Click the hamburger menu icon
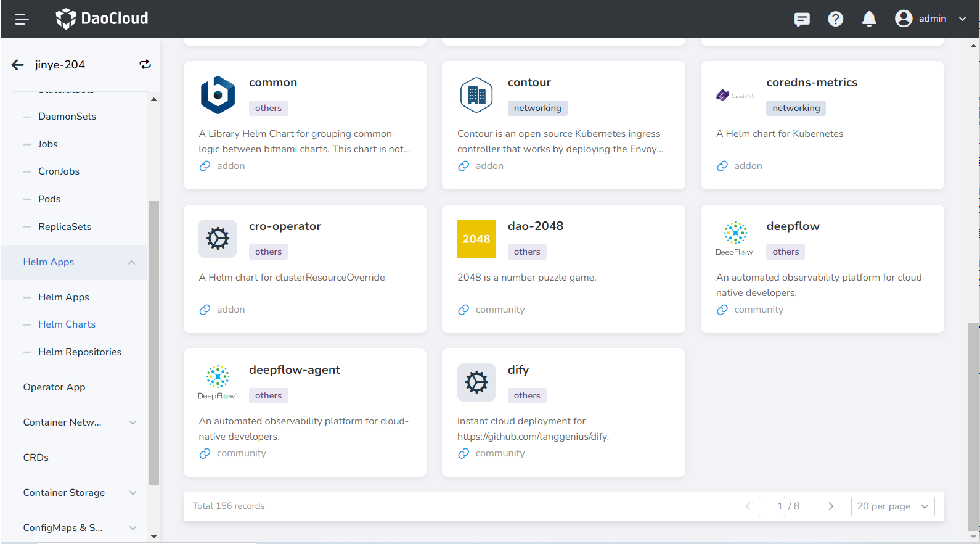The width and height of the screenshot is (980, 544). (22, 19)
